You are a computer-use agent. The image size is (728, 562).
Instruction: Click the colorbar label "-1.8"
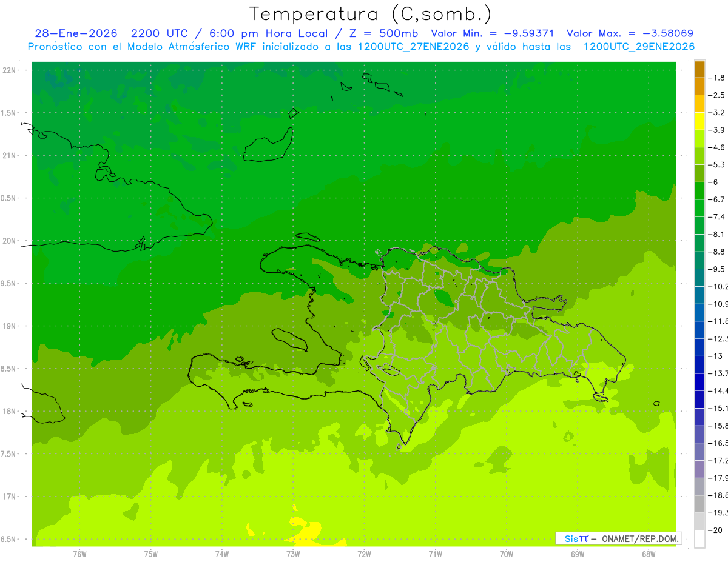716,78
